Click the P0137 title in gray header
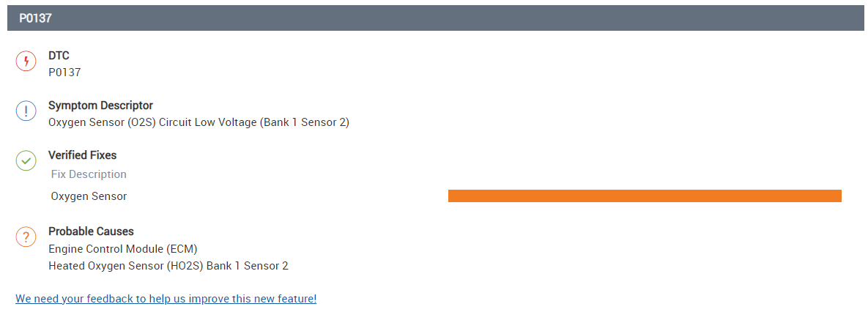Screen dimensions: 868x323 (35, 18)
